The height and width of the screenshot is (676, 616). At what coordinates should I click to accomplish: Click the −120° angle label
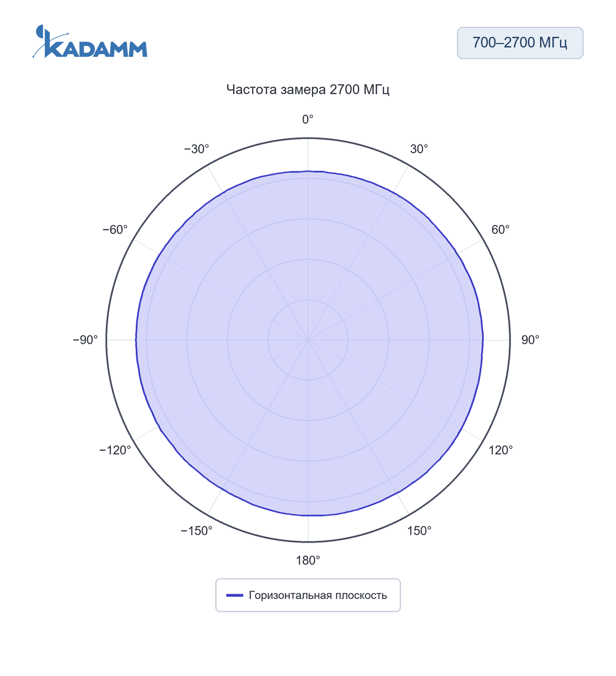pyautogui.click(x=116, y=450)
